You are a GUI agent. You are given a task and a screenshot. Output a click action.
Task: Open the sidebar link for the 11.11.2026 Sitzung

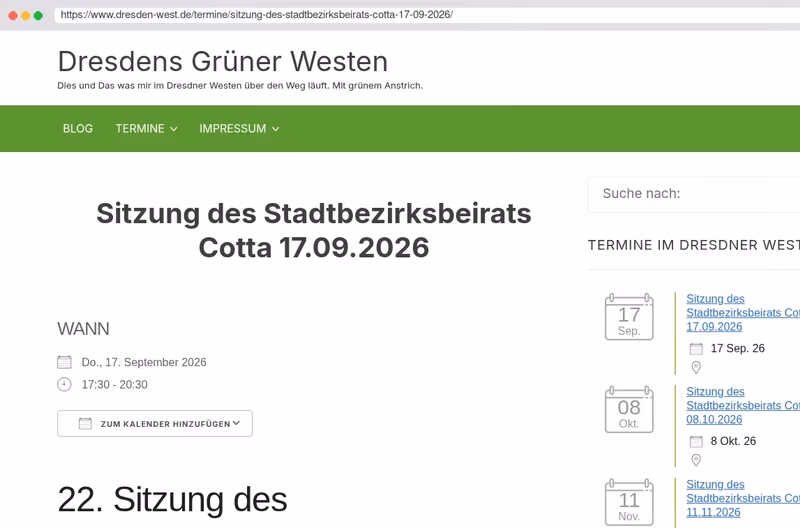(743, 498)
